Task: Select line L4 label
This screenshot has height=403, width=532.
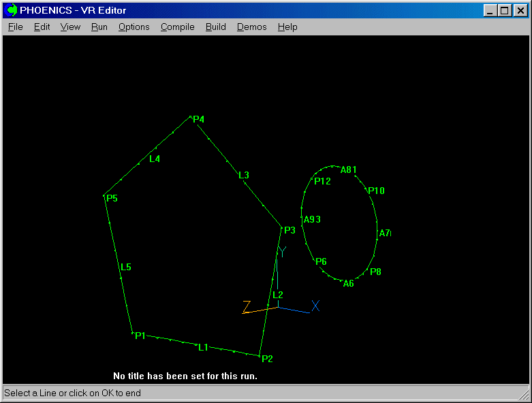Action: (155, 159)
